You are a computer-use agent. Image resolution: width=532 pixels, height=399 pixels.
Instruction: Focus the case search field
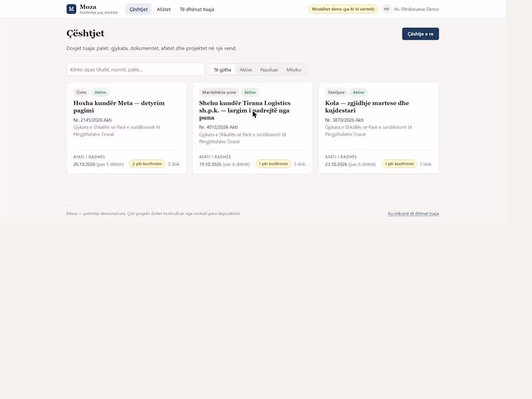(135, 70)
